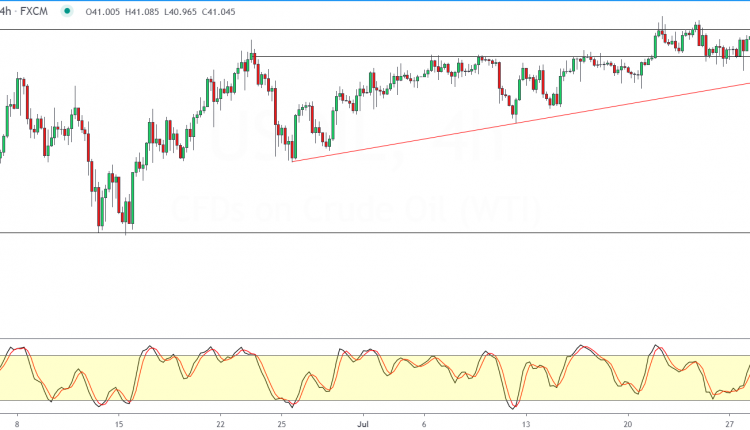This screenshot has height=430, width=750.
Task: Select the FXCM symbol label
Action: tap(34, 11)
